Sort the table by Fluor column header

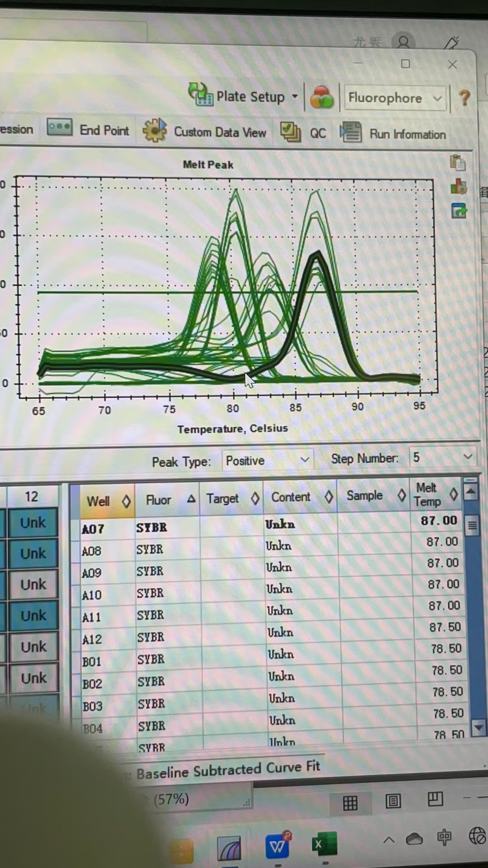click(x=167, y=500)
